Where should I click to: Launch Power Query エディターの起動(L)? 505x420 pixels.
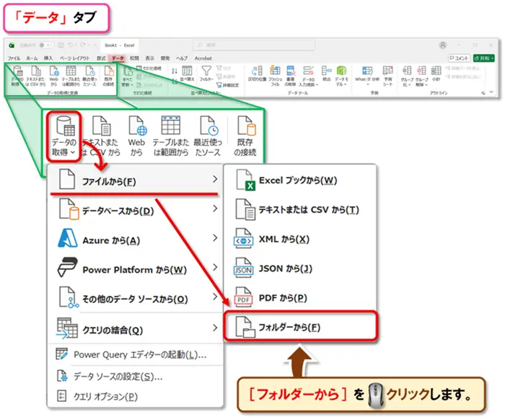pos(136,355)
